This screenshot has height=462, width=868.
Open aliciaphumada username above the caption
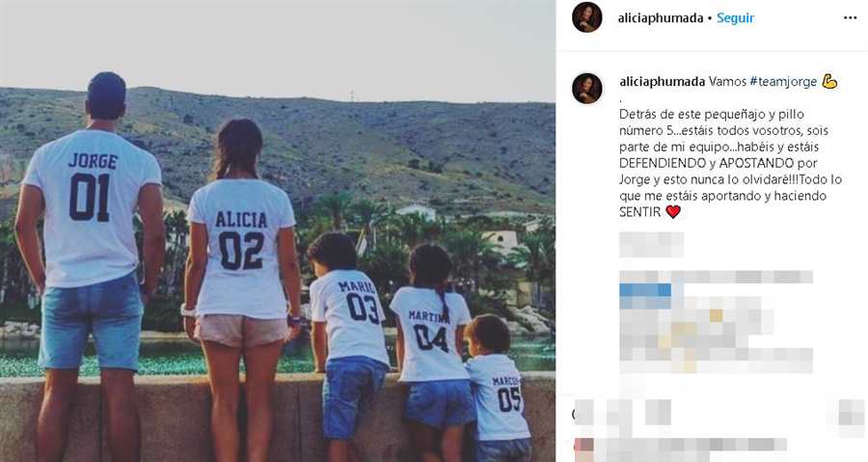coord(662,82)
